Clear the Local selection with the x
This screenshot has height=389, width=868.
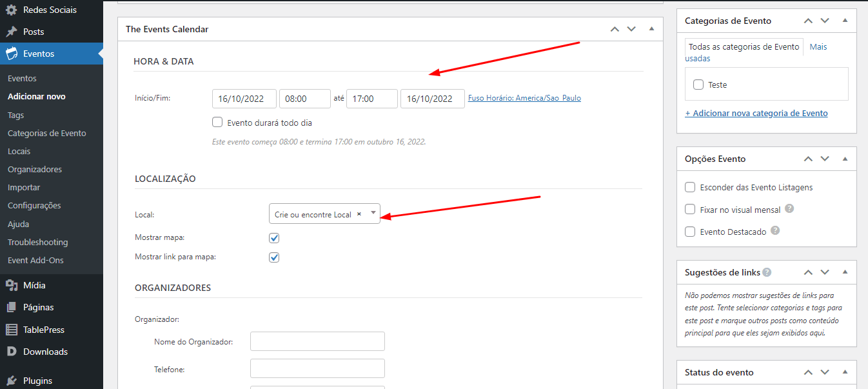coord(359,214)
